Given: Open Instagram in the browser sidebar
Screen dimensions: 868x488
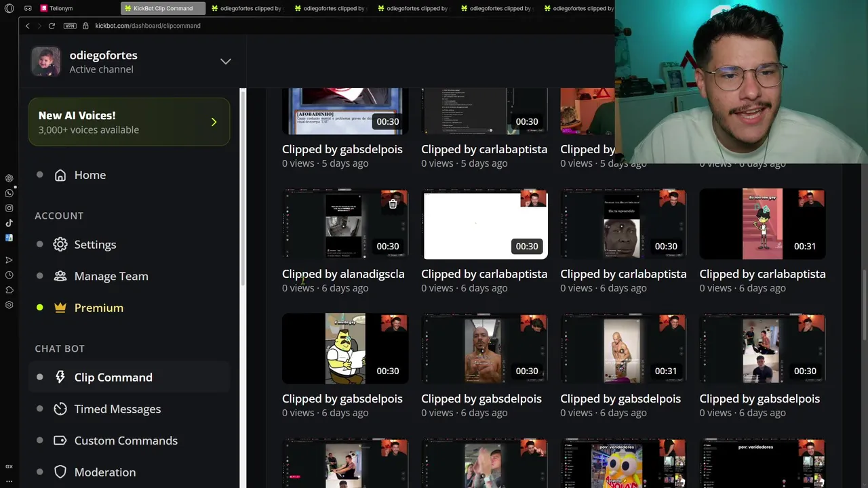Looking at the screenshot, I should [x=9, y=208].
